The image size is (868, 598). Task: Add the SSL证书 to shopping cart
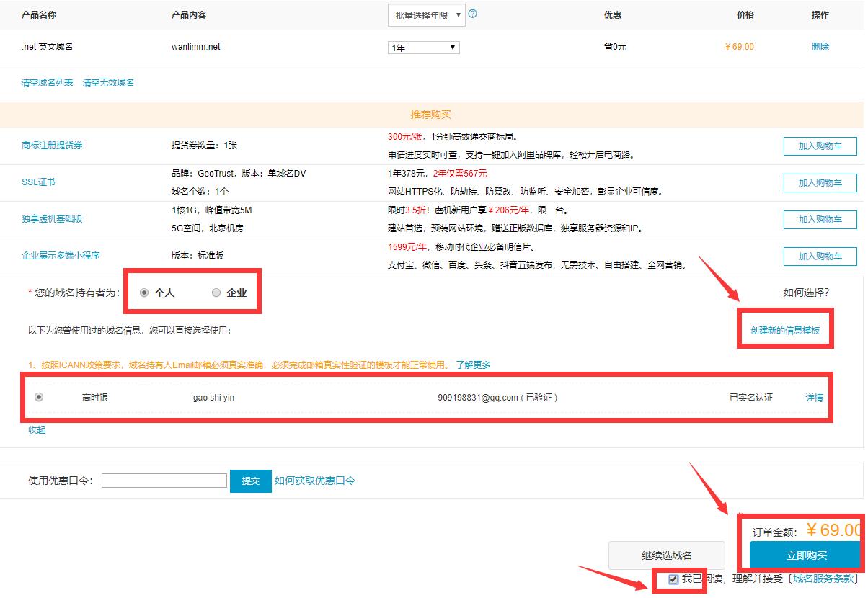click(x=820, y=182)
